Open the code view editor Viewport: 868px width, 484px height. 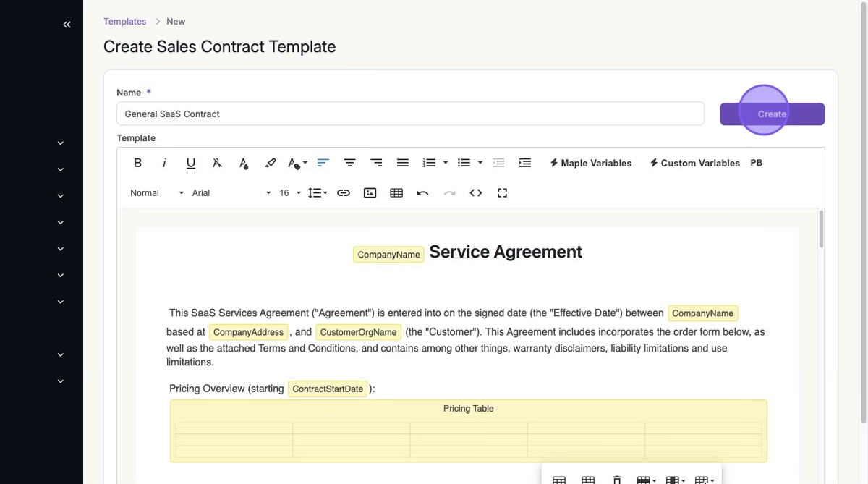pyautogui.click(x=476, y=193)
